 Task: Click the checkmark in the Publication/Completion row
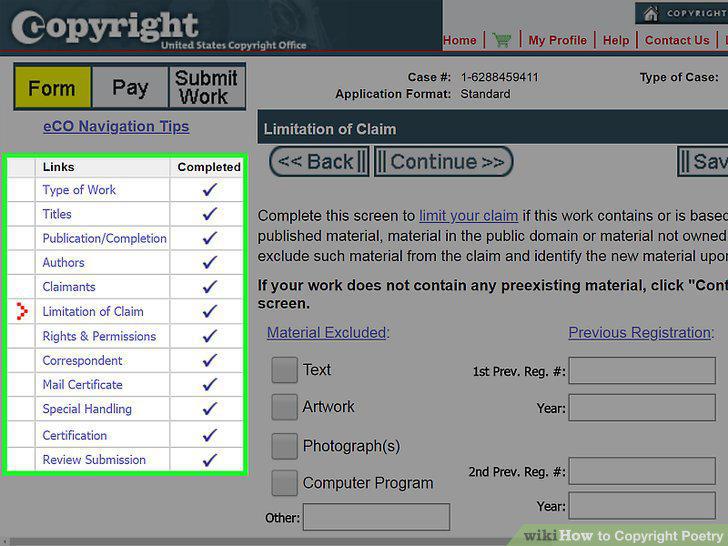(209, 238)
